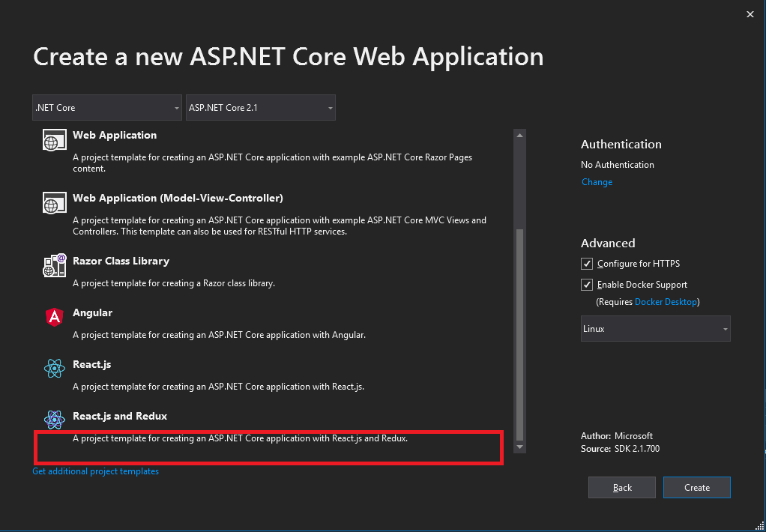Close the dialog with the X icon
Viewport: 766px width, 532px height.
coord(750,15)
